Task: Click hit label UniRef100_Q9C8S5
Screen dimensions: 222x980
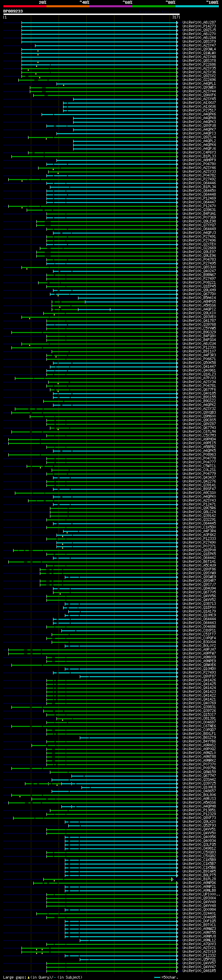Action: click(x=199, y=420)
